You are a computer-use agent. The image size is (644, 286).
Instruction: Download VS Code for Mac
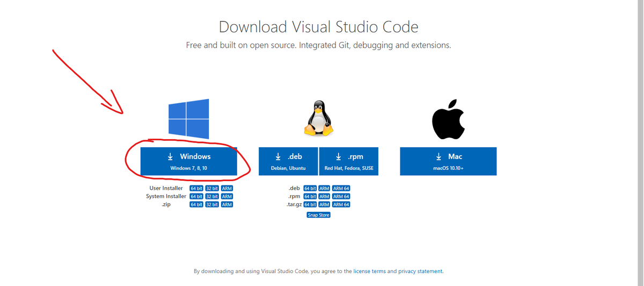pos(448,161)
